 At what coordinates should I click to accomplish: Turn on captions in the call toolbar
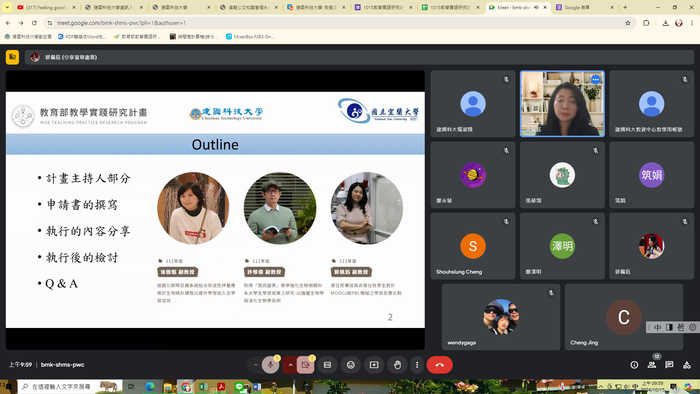coord(327,365)
